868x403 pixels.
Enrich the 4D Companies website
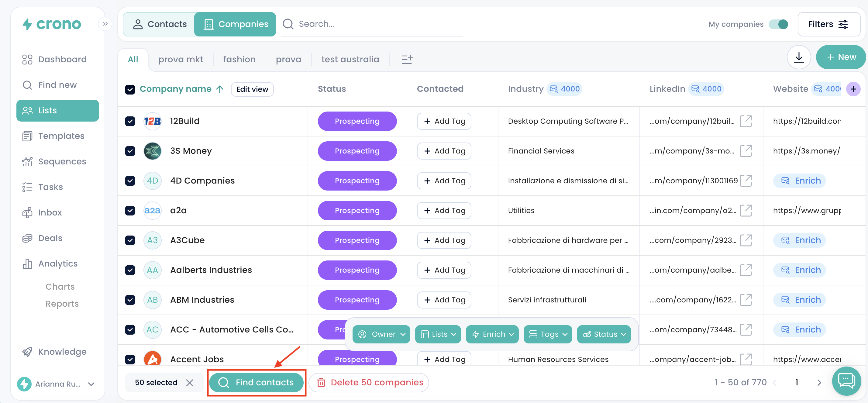point(799,181)
